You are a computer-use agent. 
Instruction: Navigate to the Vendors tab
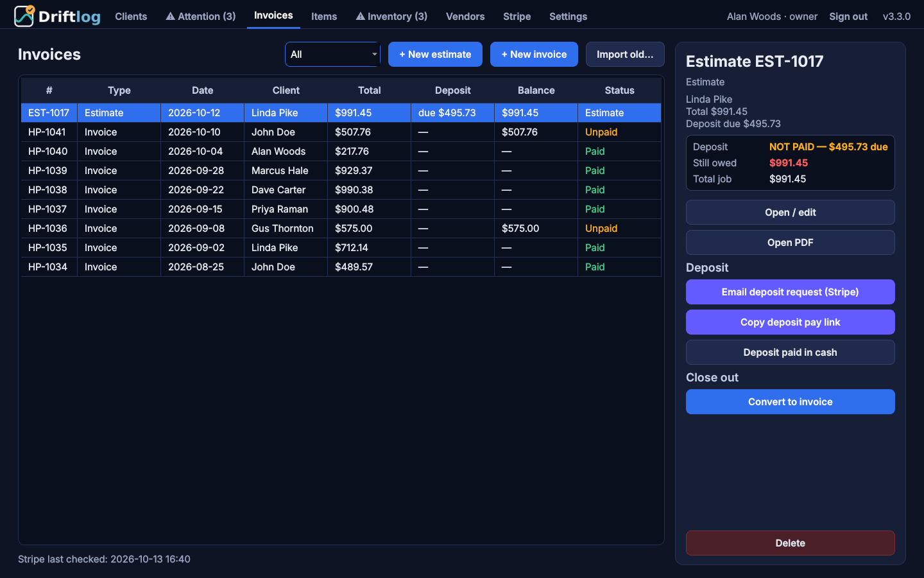tap(465, 17)
